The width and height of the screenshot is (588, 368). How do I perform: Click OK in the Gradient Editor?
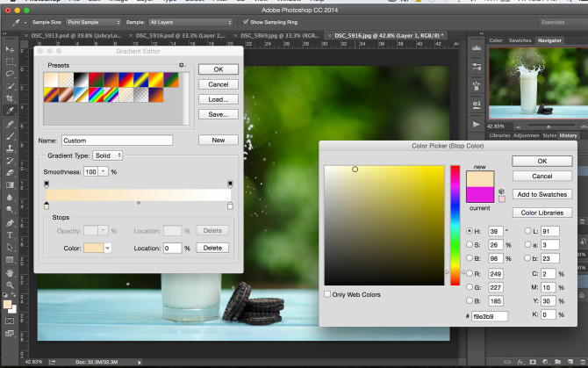coord(219,69)
